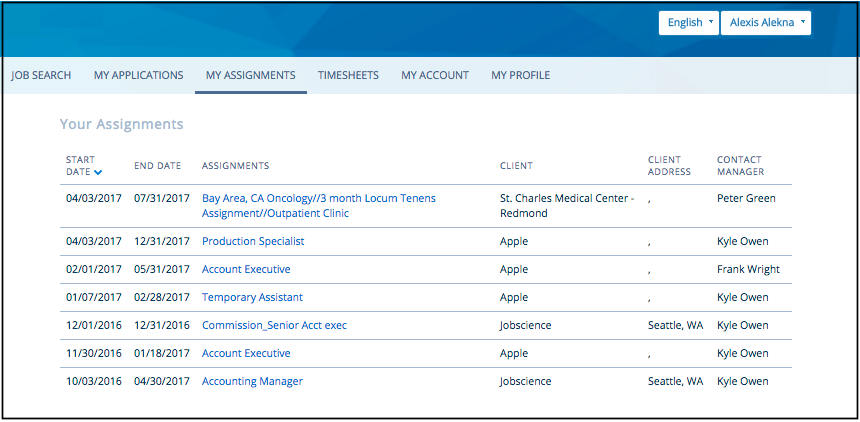Viewport: 860px width, 422px height.
Task: Click contact manager Frank Wright
Action: point(748,269)
